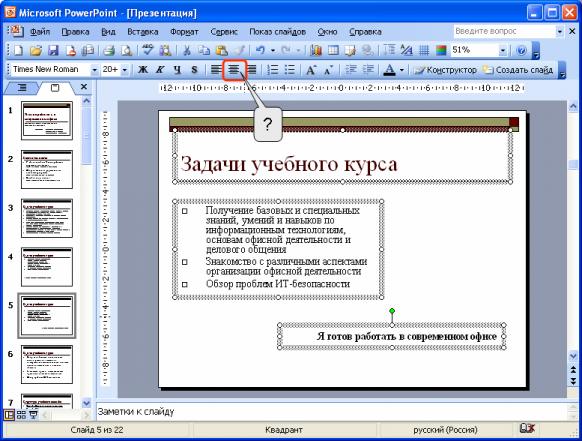Go to next slide with double-down arrow
The height and width of the screenshot is (441, 582).
[573, 381]
